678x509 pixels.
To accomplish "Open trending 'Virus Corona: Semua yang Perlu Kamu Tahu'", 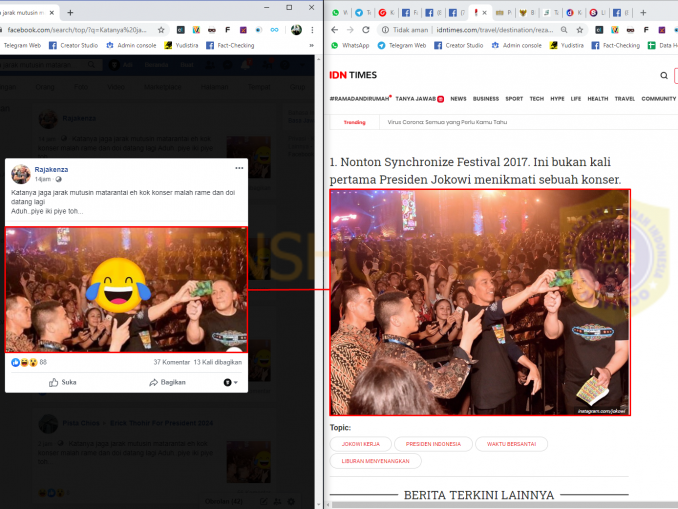I will (x=447, y=122).
